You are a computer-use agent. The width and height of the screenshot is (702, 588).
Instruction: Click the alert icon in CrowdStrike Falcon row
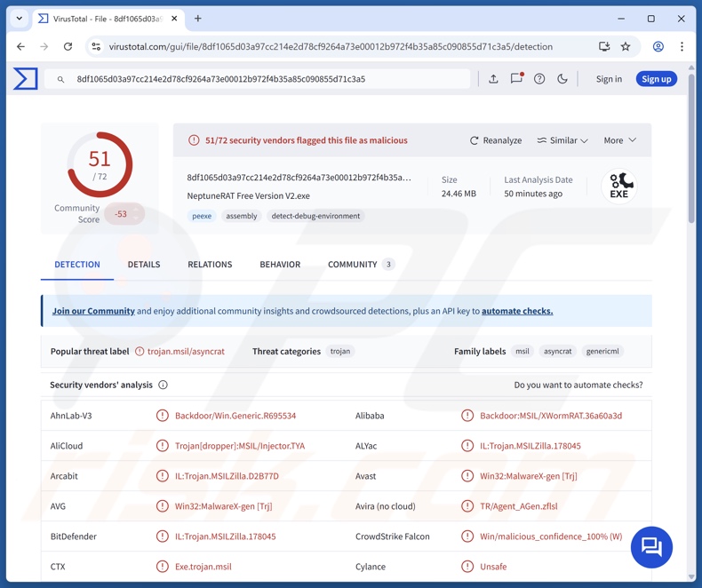coord(467,536)
